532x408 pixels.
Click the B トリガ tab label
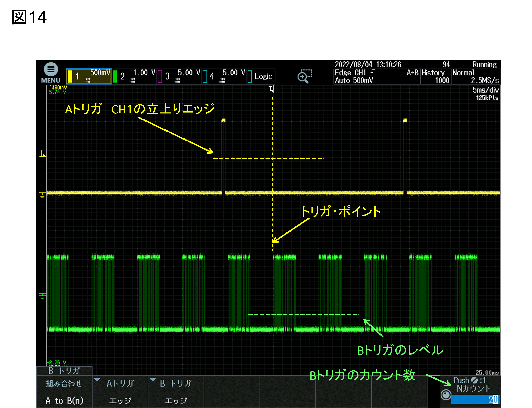64,371
